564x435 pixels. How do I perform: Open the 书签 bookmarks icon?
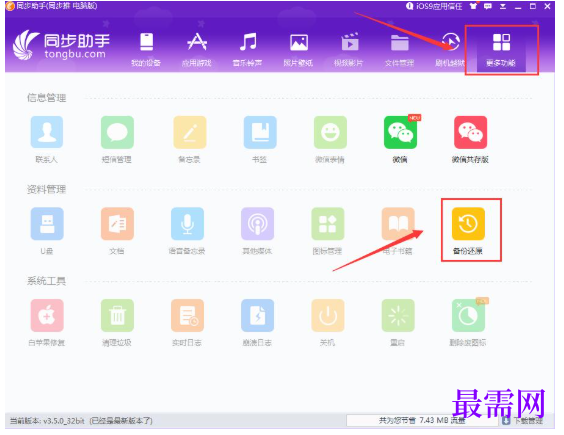pos(260,132)
